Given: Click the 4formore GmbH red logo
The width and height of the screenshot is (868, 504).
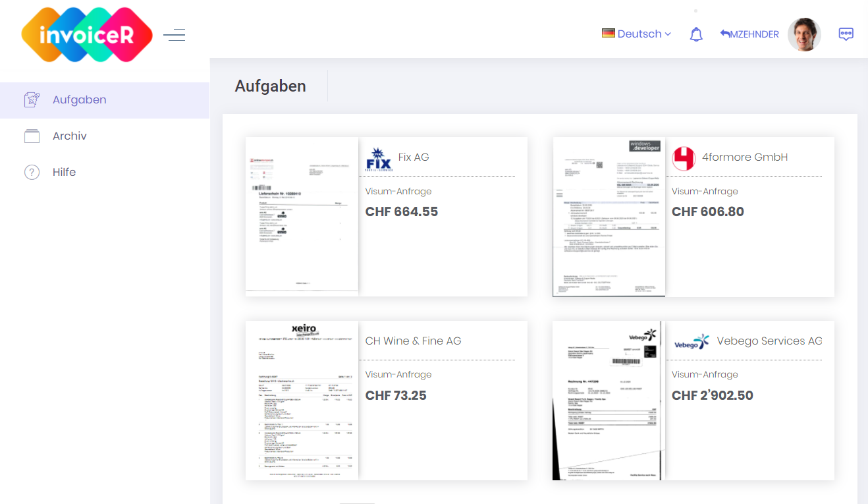Looking at the screenshot, I should point(684,158).
